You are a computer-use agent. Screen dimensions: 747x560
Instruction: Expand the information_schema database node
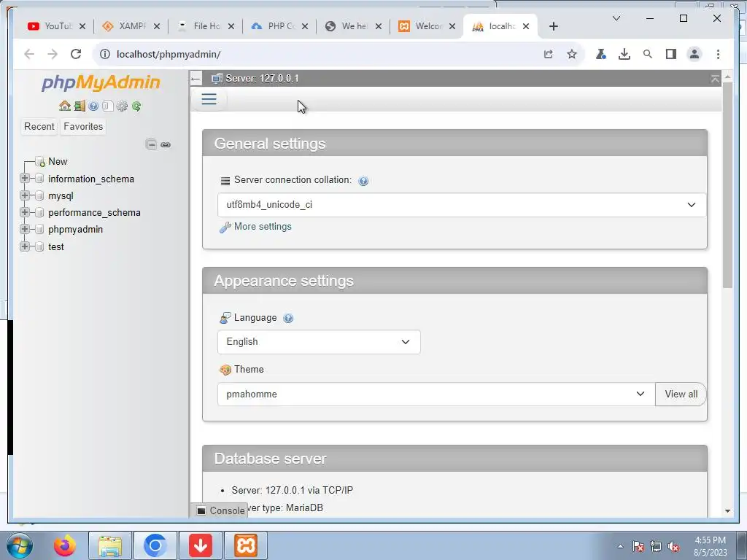(x=25, y=178)
